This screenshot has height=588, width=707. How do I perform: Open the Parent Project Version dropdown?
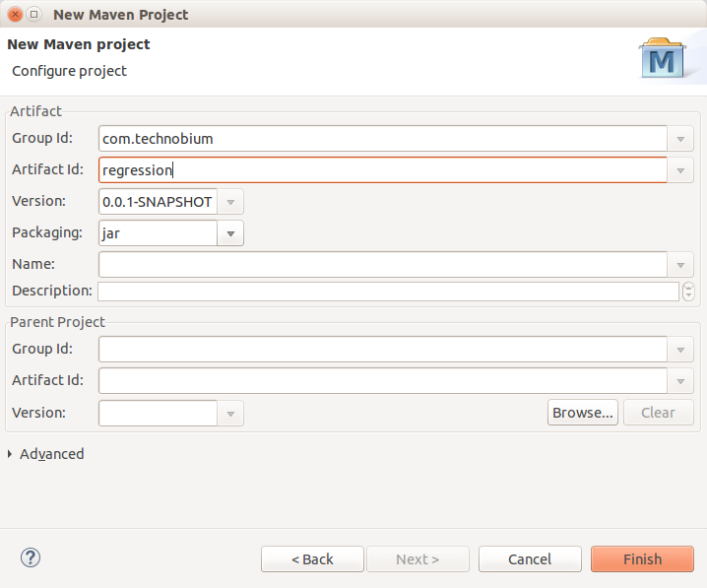tap(230, 413)
